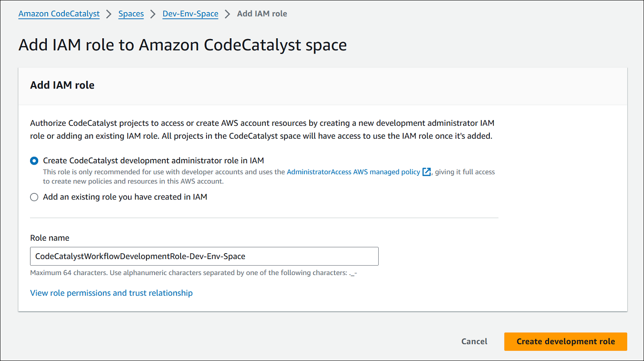Viewport: 644px width, 361px height.
Task: Open AdministratorAccess AWS managed policy link
Action: tap(353, 172)
